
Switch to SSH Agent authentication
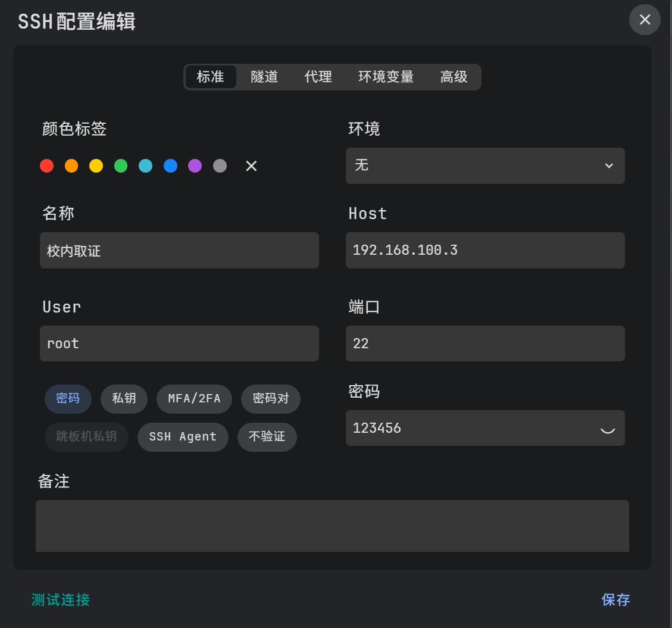pyautogui.click(x=183, y=437)
